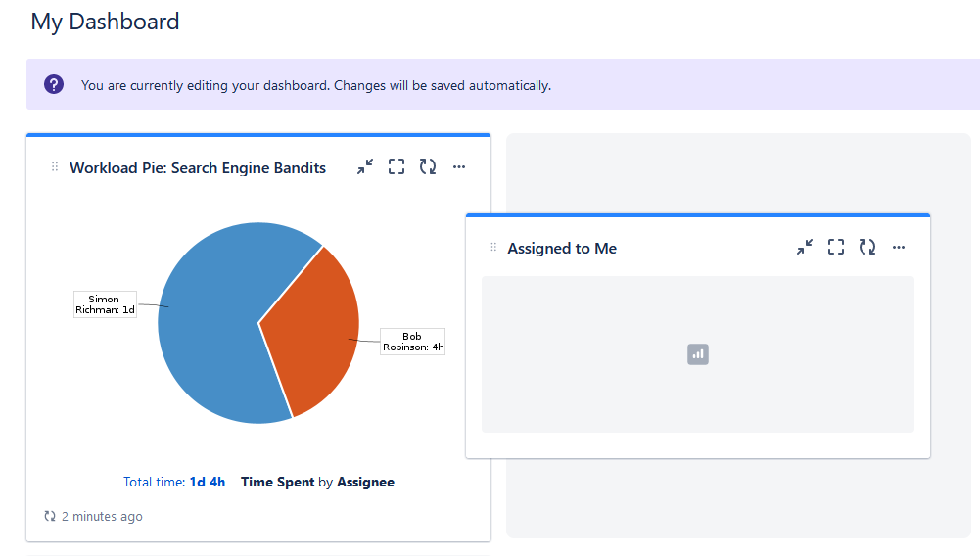980x556 pixels.
Task: Click the Bob Robinson: 4h label
Action: pyautogui.click(x=412, y=341)
